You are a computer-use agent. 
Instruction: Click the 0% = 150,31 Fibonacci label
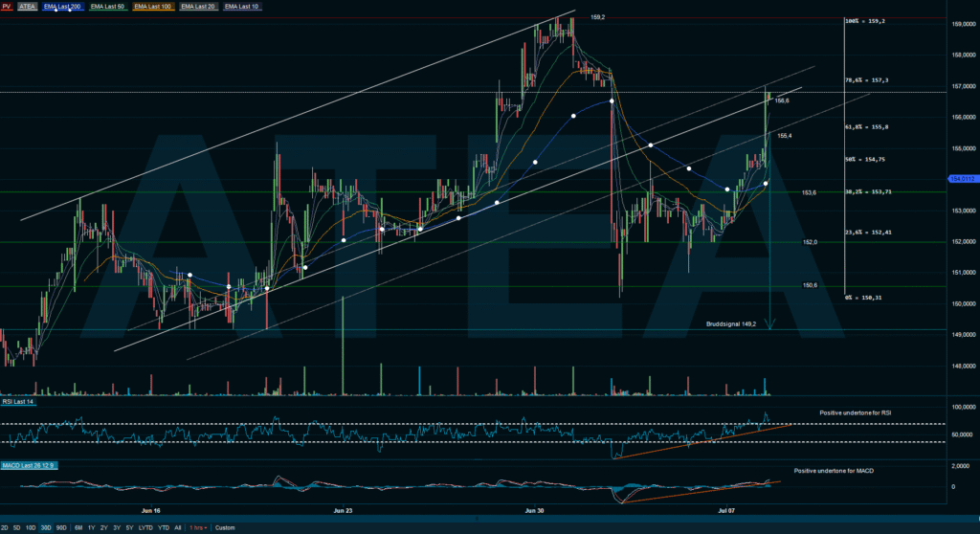coord(863,298)
